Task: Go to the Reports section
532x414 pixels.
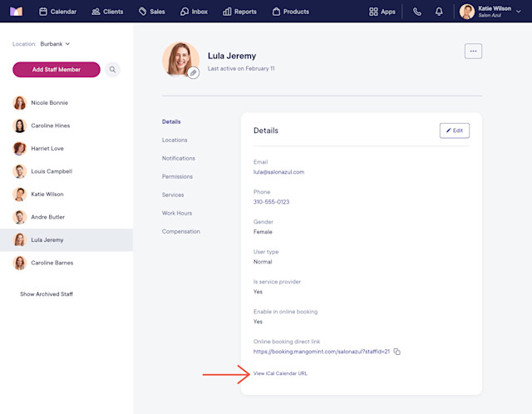Action: click(x=239, y=12)
